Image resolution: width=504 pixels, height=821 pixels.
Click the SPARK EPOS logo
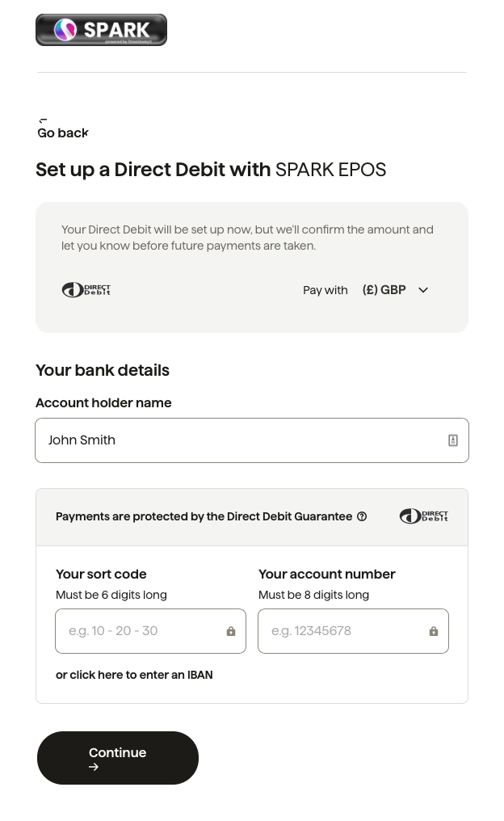coord(101,29)
